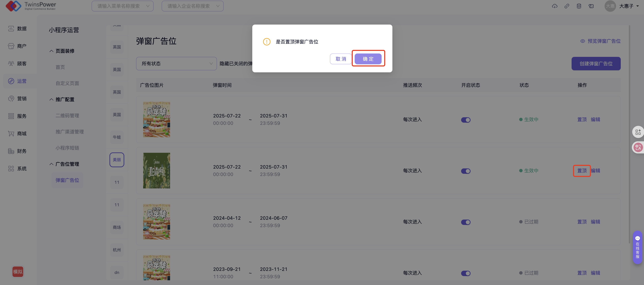Open the 商户 section in left sidebar

click(18, 46)
